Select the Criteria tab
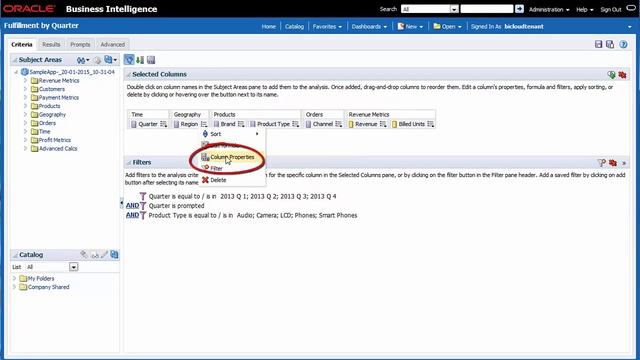The width and height of the screenshot is (640, 360). (x=22, y=44)
